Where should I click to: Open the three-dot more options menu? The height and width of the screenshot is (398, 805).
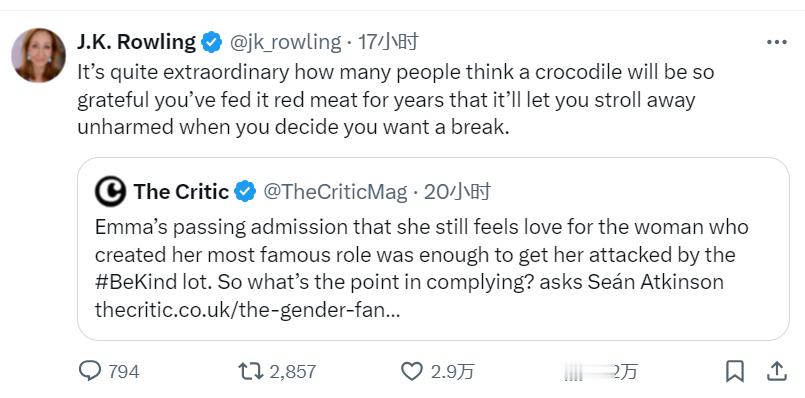point(777,43)
